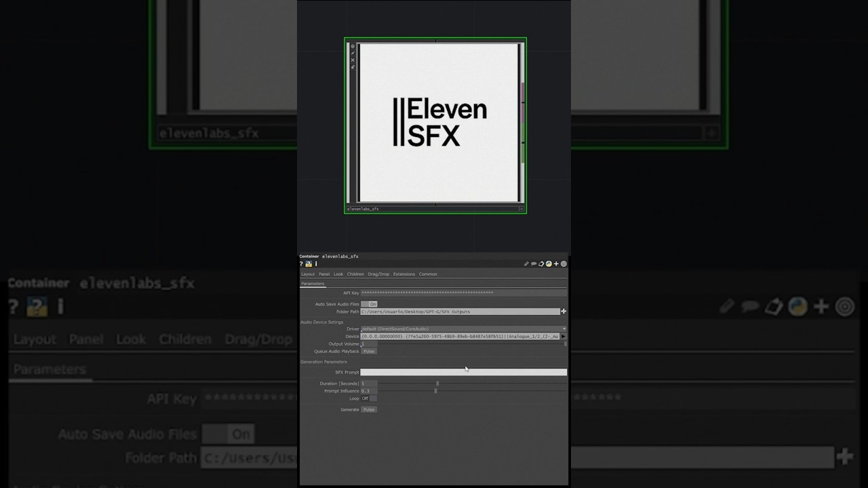The height and width of the screenshot is (488, 868).
Task: Click the bottom flag on node's left strip
Action: pos(353,67)
